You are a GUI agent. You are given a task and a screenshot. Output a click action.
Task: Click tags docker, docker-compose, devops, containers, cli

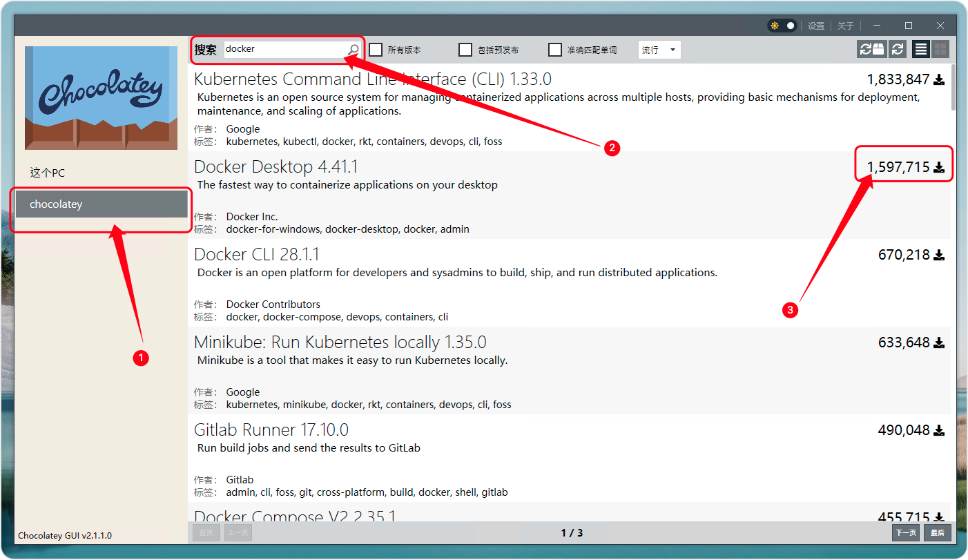click(338, 317)
